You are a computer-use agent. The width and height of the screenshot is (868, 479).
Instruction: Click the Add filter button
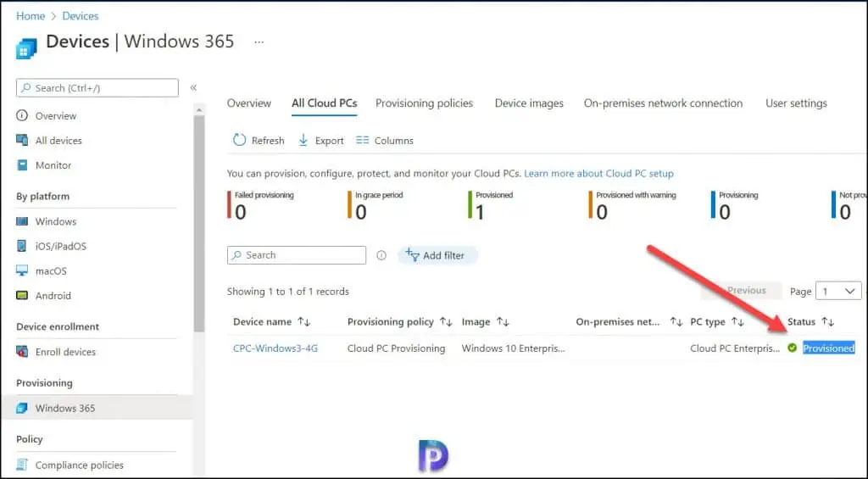(x=437, y=255)
